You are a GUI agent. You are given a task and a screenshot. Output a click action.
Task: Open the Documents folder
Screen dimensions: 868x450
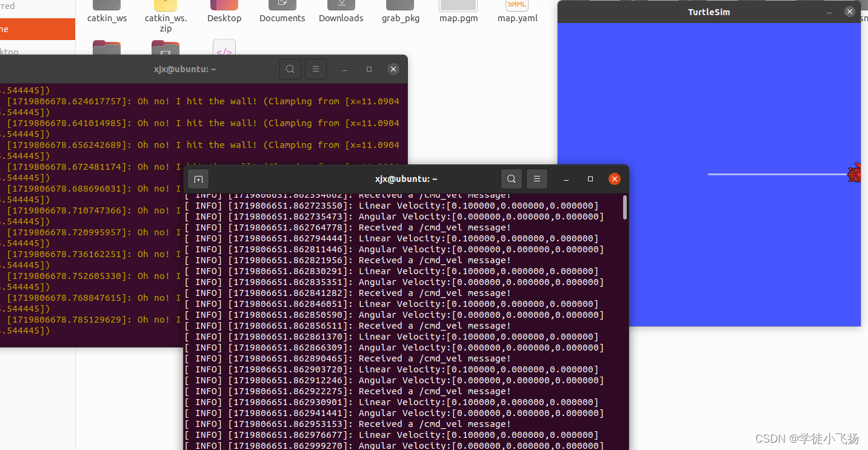pyautogui.click(x=281, y=11)
